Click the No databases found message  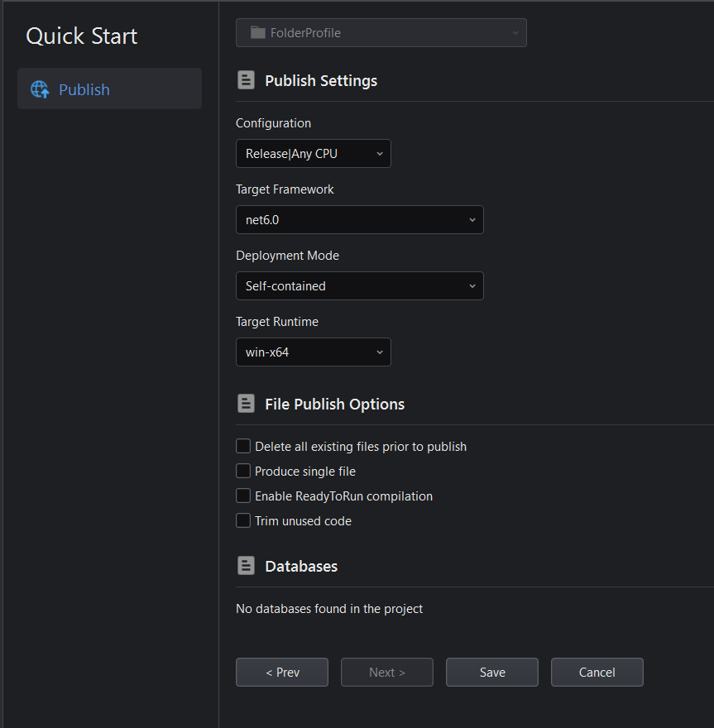tap(329, 609)
